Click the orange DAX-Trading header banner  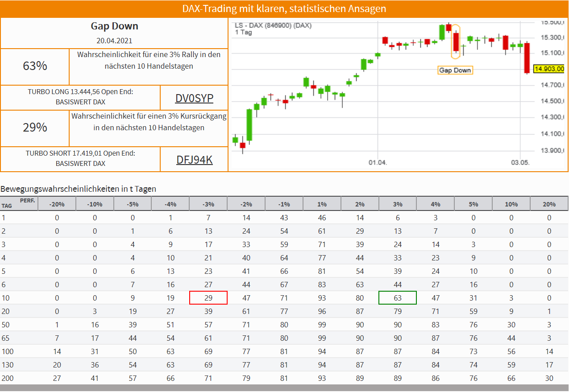click(x=284, y=9)
